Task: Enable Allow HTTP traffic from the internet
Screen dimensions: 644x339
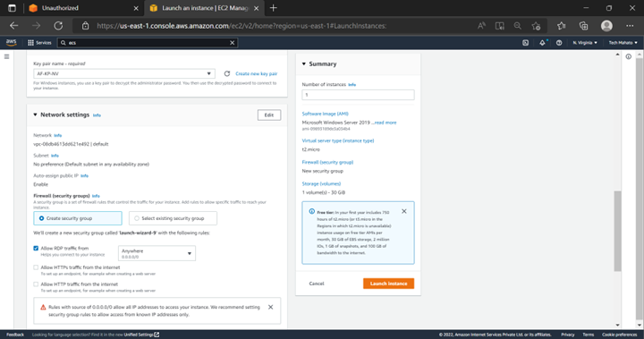Action: tap(36, 284)
